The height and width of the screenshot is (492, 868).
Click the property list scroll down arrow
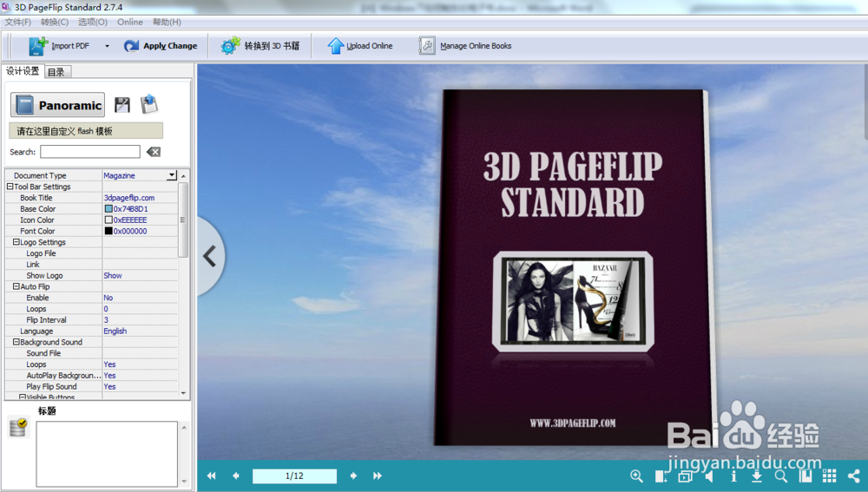click(x=183, y=393)
